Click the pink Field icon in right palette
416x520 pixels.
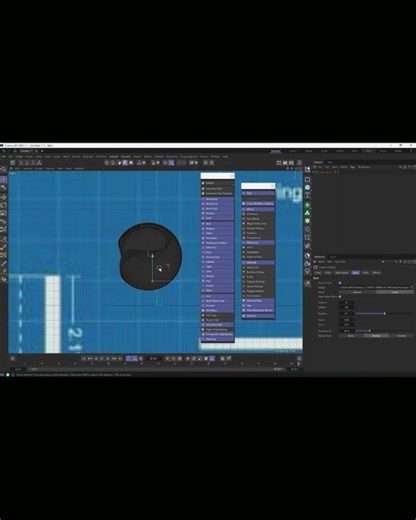point(307,246)
